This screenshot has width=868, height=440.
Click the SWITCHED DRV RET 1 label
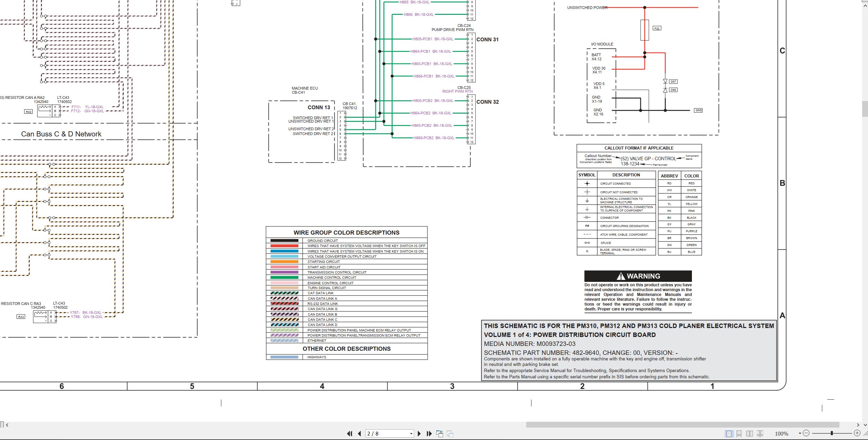pos(313,118)
